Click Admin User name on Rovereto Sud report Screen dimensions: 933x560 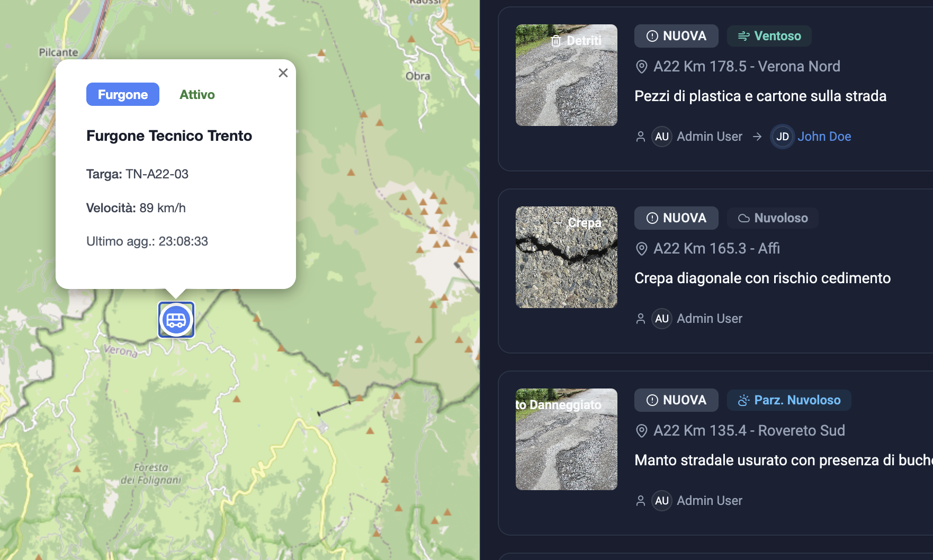pos(710,501)
